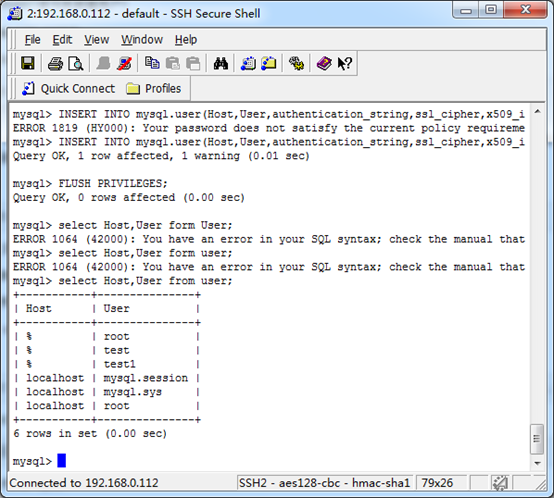Open a New Terminal Window

click(248, 64)
